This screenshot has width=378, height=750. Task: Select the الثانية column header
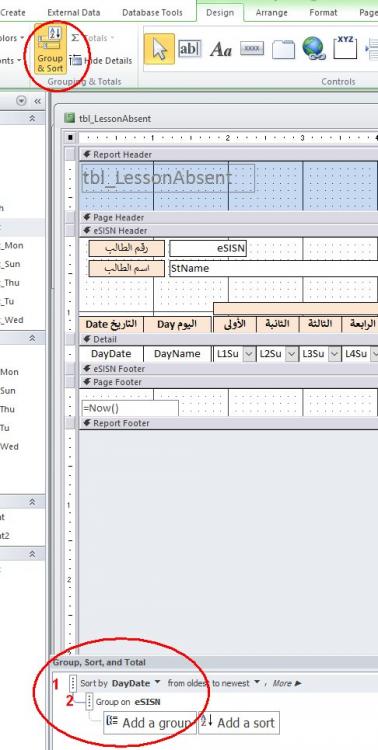[x=278, y=324]
